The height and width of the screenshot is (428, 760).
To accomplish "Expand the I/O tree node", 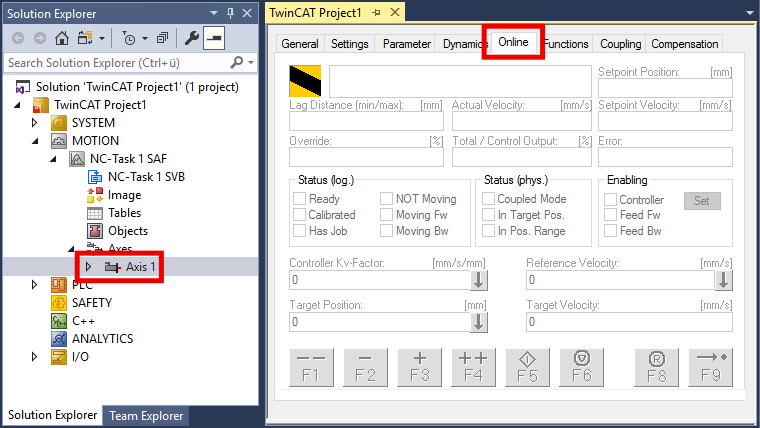I will [x=34, y=357].
